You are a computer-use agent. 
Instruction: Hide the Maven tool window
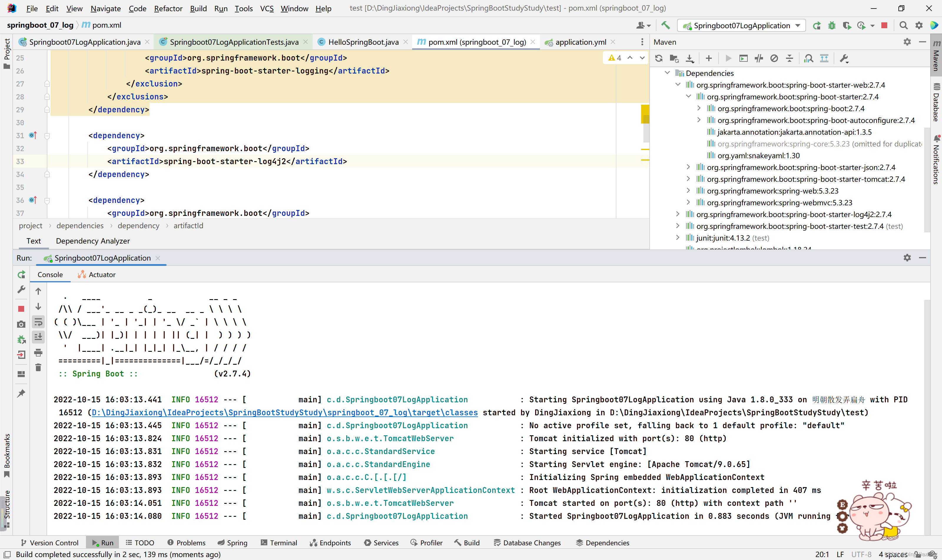[922, 42]
